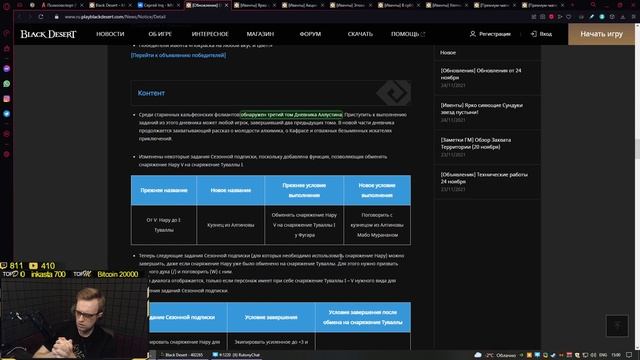
Task: Click the Контент section heading
Action: tap(151, 93)
